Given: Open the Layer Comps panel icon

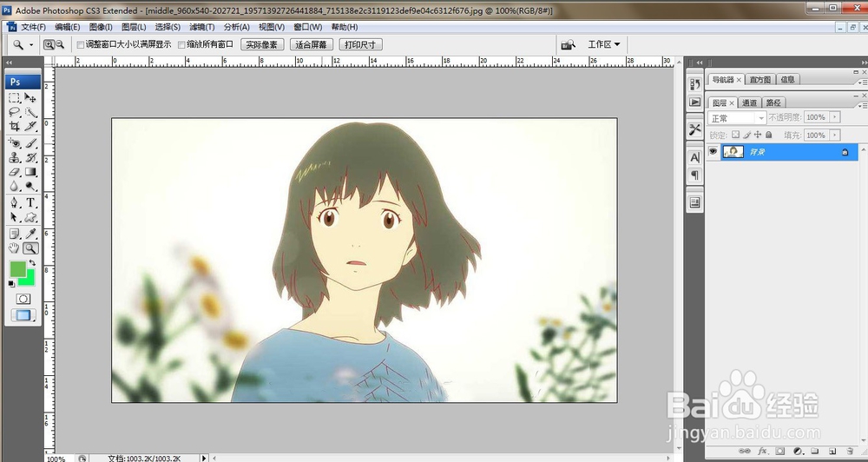Looking at the screenshot, I should [x=694, y=202].
